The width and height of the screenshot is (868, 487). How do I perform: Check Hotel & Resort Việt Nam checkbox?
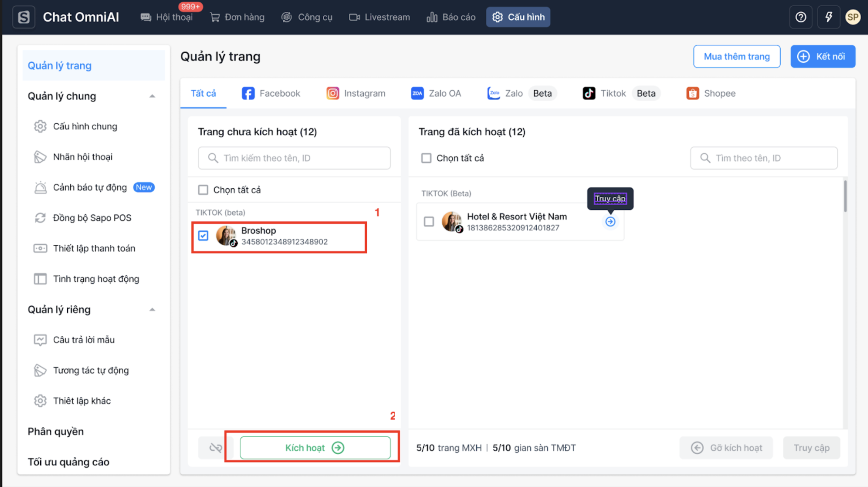pos(429,221)
